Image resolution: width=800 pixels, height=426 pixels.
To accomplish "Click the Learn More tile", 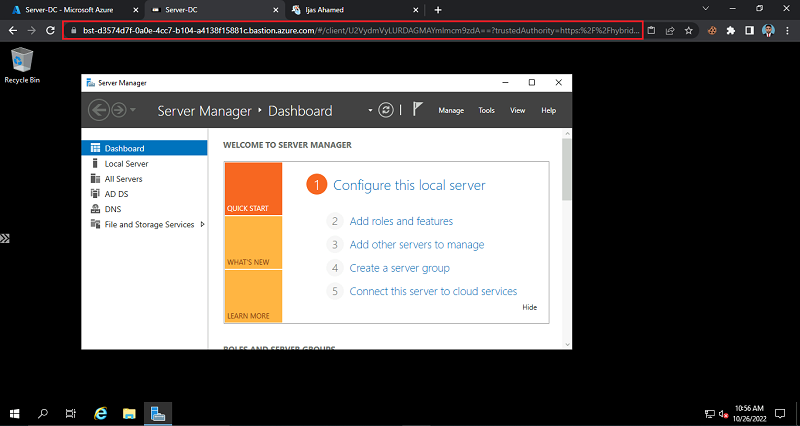I will [x=253, y=296].
